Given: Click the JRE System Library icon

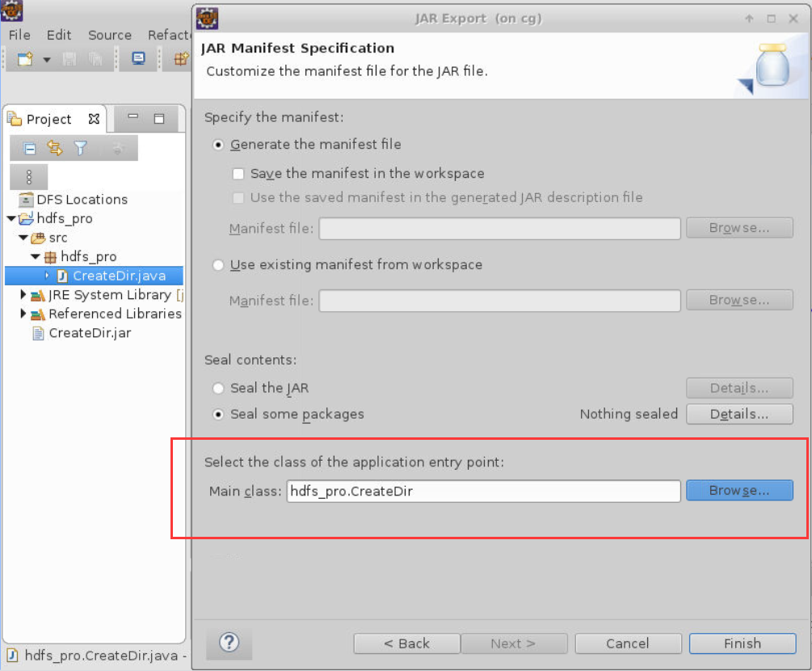Looking at the screenshot, I should 38,295.
